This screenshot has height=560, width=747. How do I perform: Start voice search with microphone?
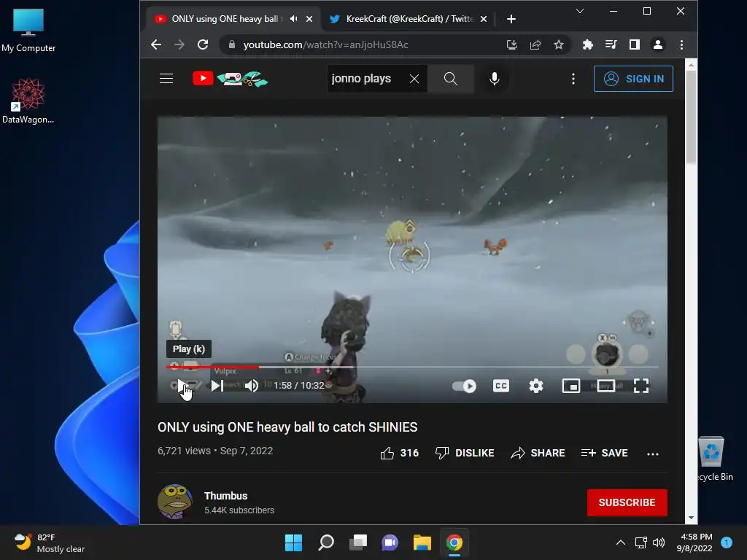pyautogui.click(x=495, y=79)
